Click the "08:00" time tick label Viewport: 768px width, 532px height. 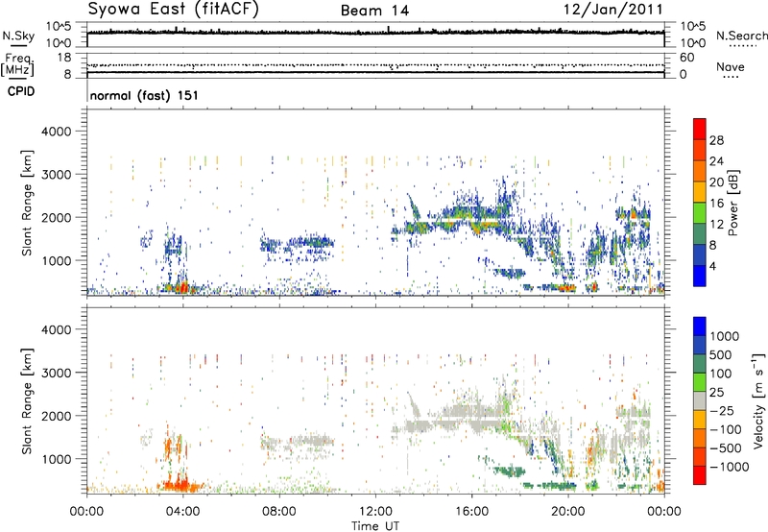point(279,512)
